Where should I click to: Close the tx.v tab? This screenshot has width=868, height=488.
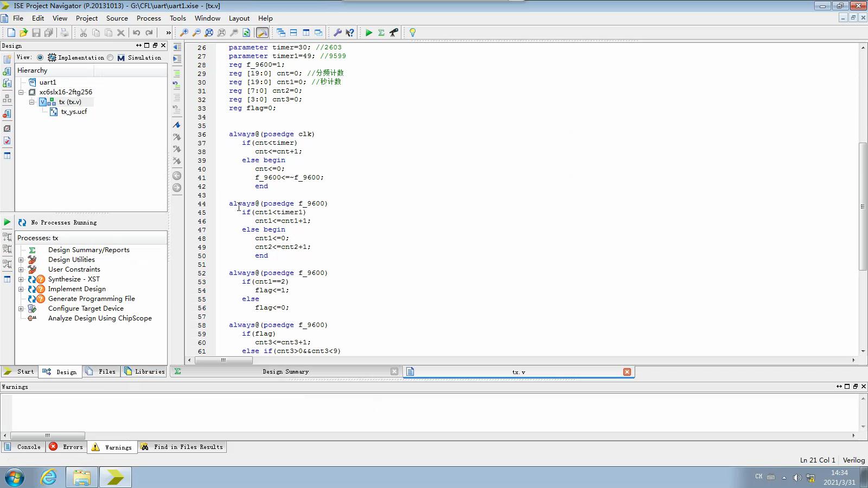627,371
